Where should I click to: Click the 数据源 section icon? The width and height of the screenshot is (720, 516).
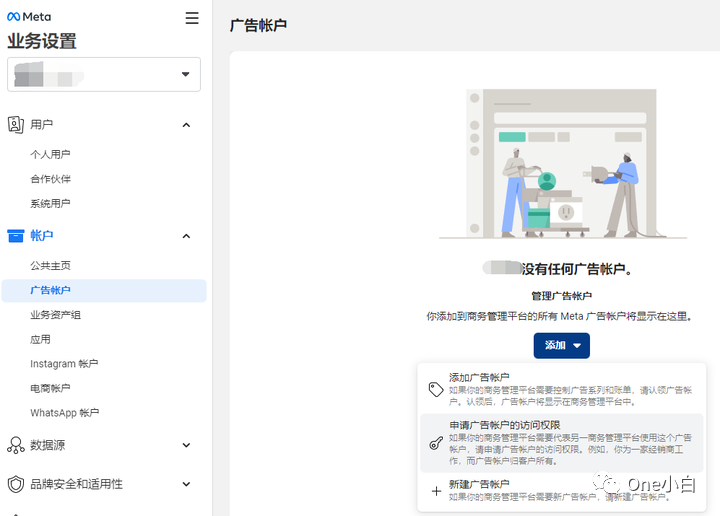click(x=16, y=445)
